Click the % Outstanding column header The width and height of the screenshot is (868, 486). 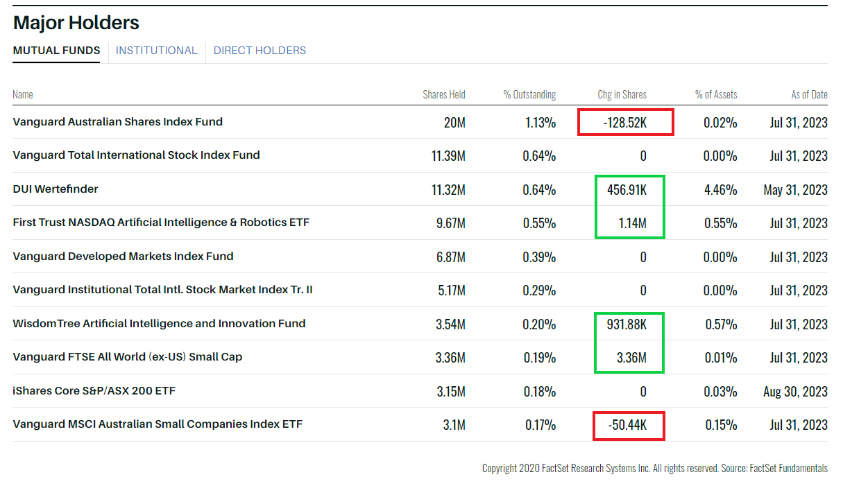pyautogui.click(x=529, y=95)
